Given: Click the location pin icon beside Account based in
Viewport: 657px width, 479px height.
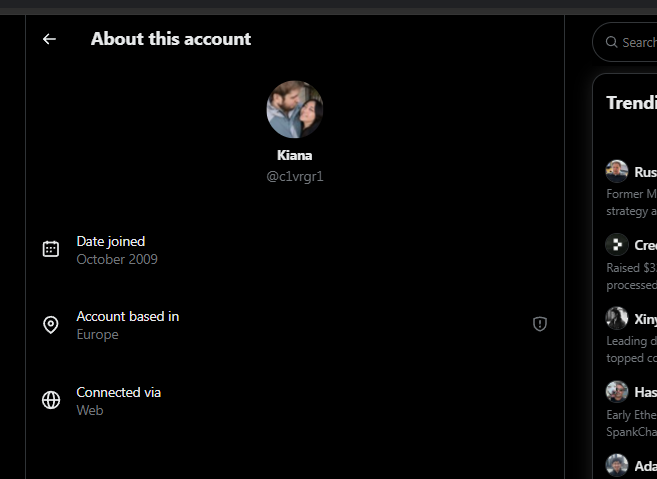Looking at the screenshot, I should 51,324.
